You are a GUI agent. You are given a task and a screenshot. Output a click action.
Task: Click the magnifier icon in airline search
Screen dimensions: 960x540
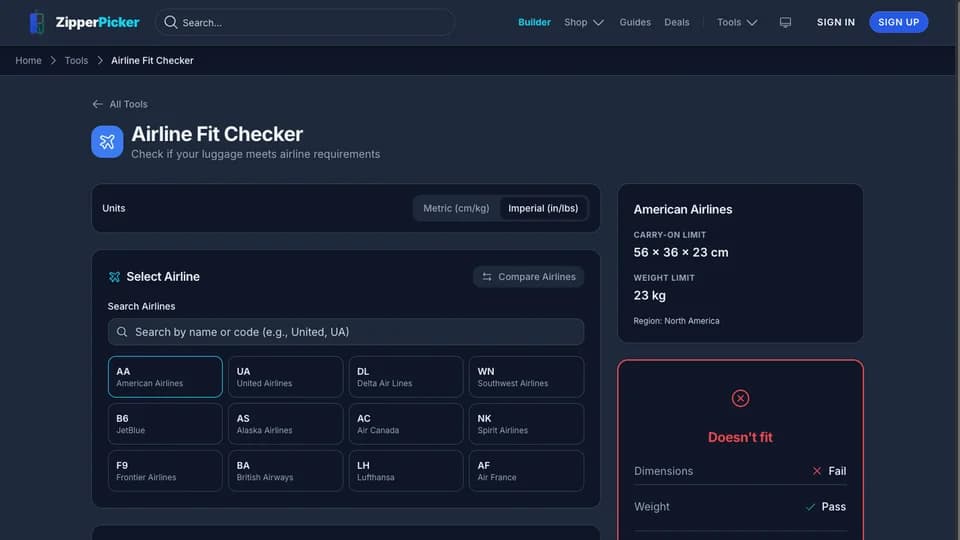[122, 332]
